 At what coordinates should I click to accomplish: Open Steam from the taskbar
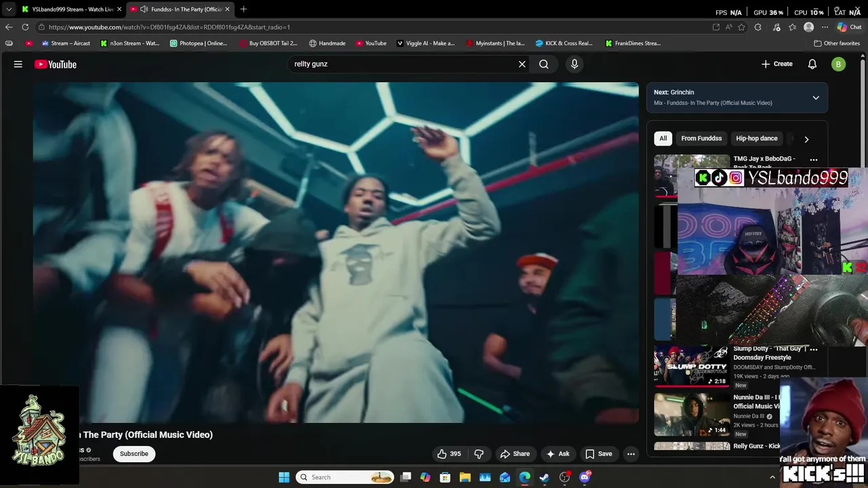(x=545, y=477)
